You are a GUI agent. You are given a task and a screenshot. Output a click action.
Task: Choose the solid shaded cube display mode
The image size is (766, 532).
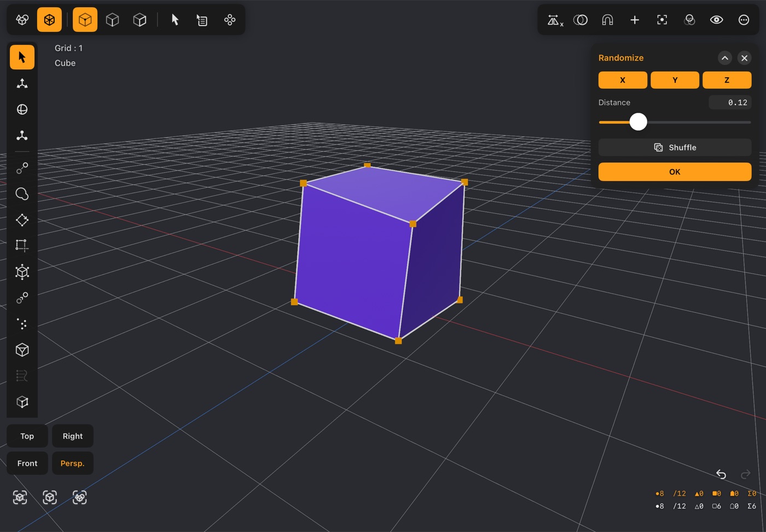coord(85,20)
